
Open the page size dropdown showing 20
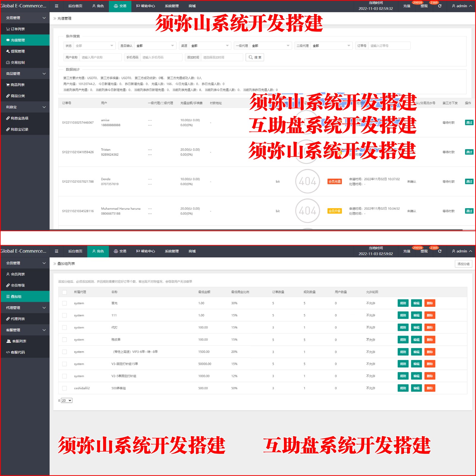point(67,400)
